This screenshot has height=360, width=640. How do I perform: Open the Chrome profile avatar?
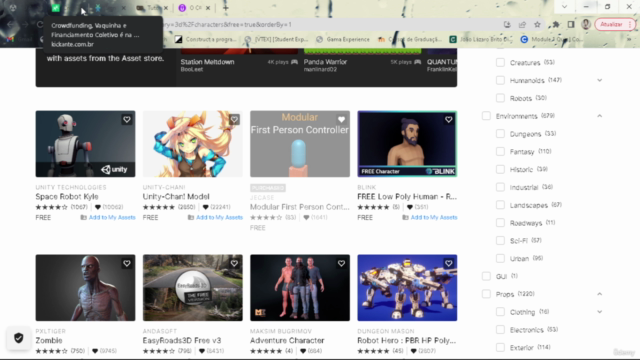[586, 24]
